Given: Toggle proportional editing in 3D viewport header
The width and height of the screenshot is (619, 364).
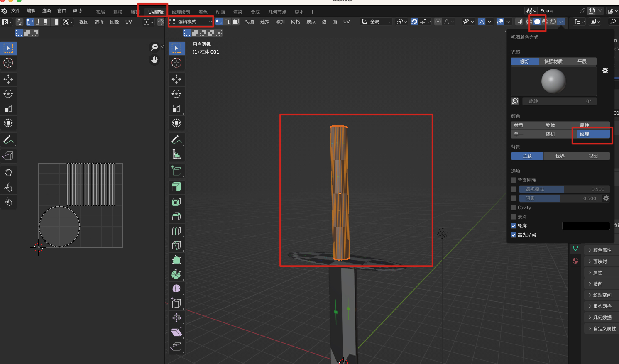Looking at the screenshot, I should point(438,22).
